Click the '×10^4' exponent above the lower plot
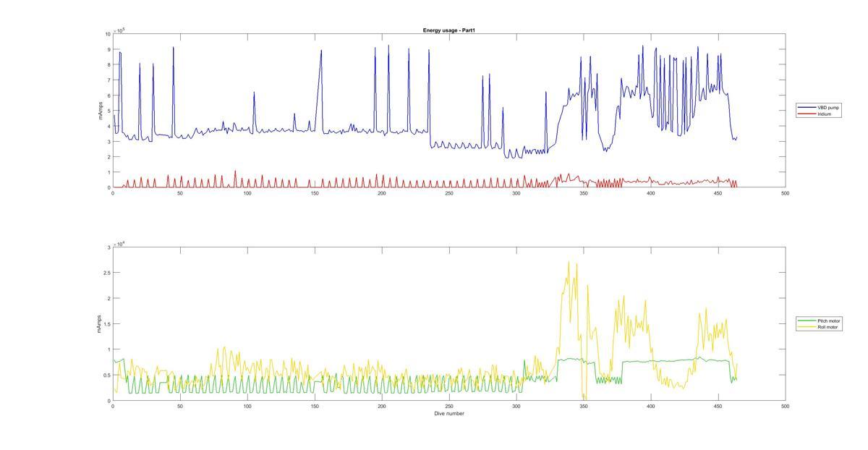Viewport: 868px width, 450px height. 119,244
